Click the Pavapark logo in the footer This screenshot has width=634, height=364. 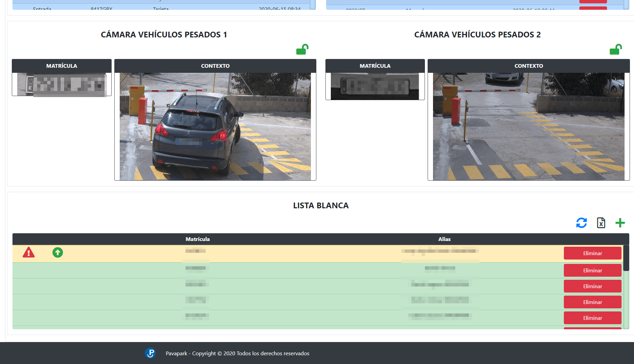pyautogui.click(x=150, y=353)
